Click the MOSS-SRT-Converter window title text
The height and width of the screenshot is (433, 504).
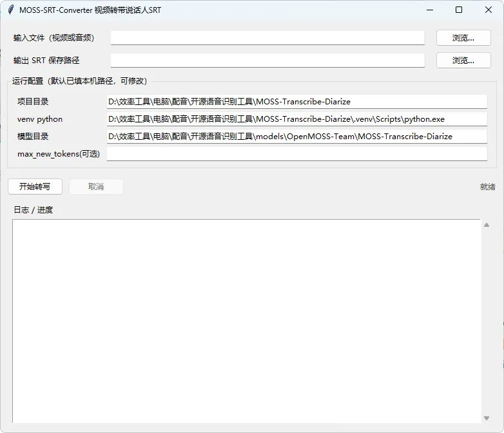pyautogui.click(x=90, y=10)
